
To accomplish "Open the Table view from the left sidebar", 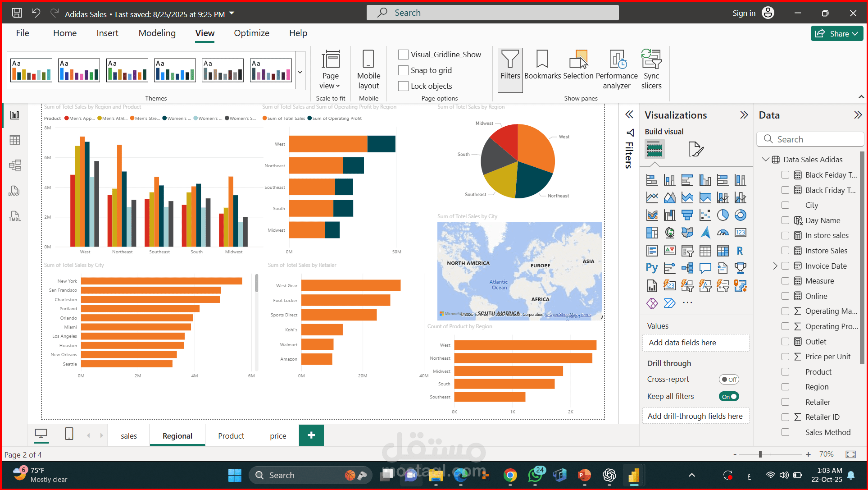I will [x=15, y=140].
